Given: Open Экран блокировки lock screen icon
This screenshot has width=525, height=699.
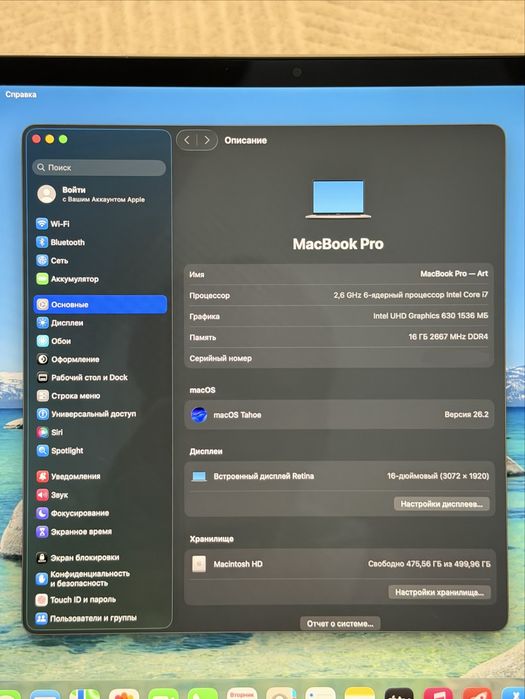Looking at the screenshot, I should (42, 558).
